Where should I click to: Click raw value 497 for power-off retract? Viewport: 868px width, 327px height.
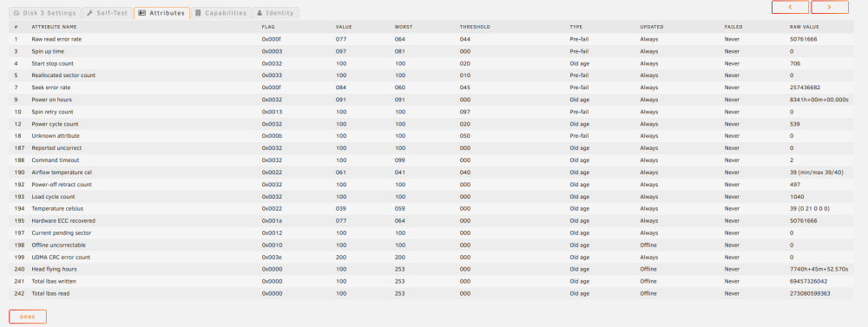[x=795, y=184]
